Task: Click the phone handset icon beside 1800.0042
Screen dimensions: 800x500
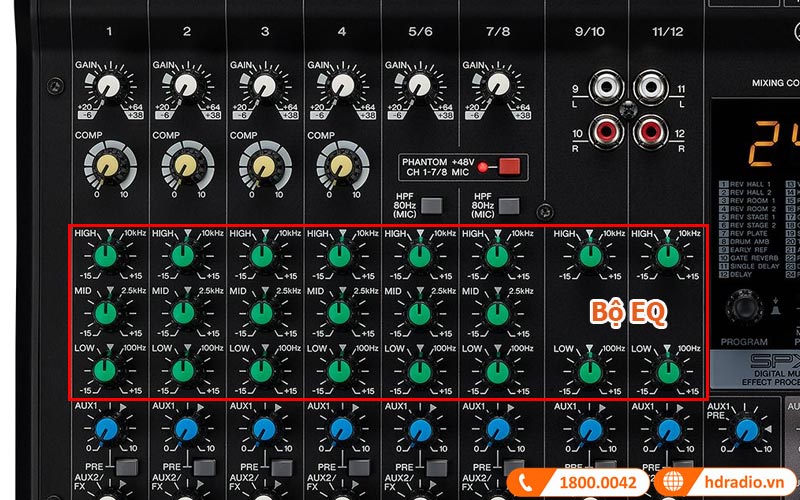Action: point(526,482)
